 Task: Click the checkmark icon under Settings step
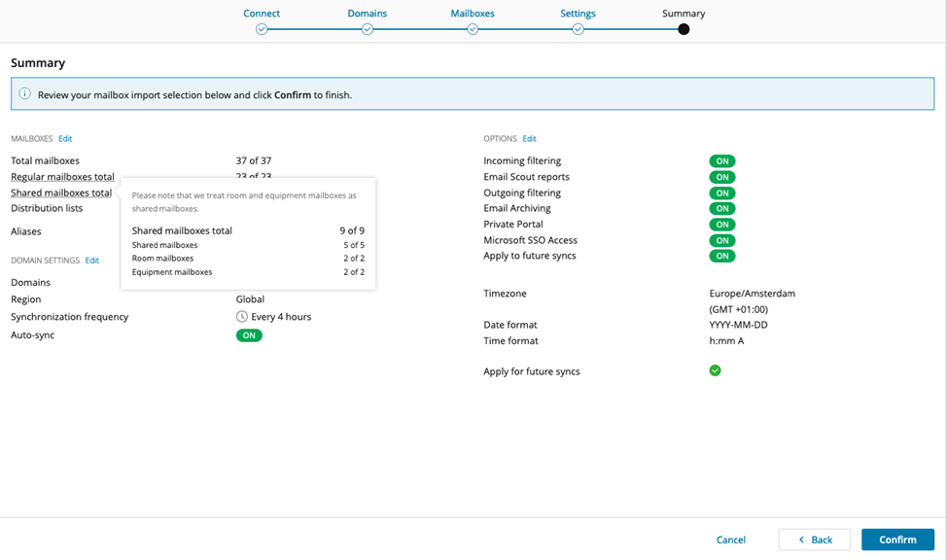(578, 29)
